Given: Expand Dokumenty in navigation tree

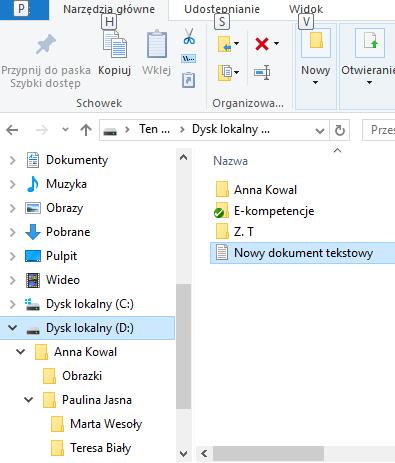Looking at the screenshot, I should pos(13,160).
